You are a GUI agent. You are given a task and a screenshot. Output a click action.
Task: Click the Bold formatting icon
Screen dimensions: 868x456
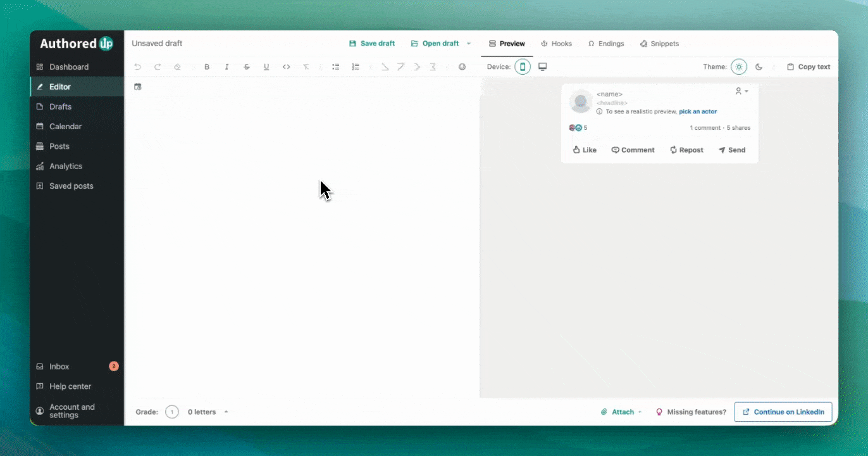pos(207,67)
